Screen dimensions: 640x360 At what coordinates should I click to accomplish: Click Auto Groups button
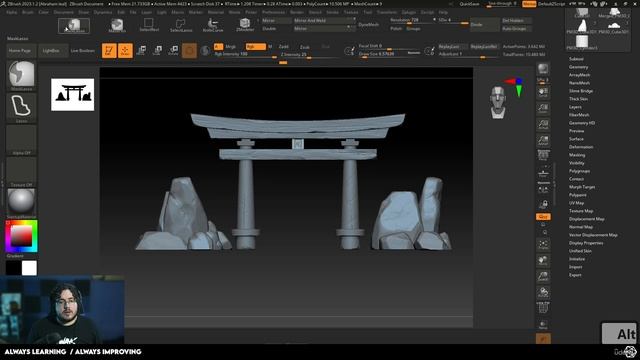[x=516, y=29]
